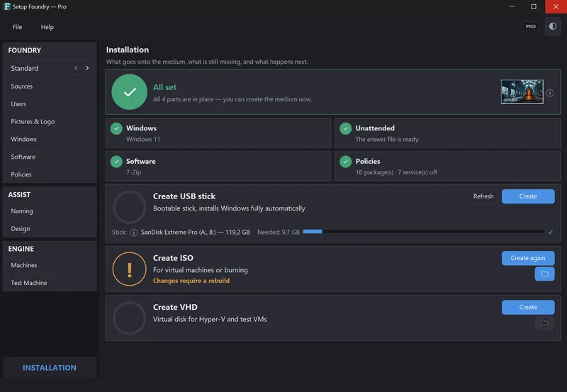The width and height of the screenshot is (567, 392).
Task: Click the green check on Unattended card
Action: [346, 128]
